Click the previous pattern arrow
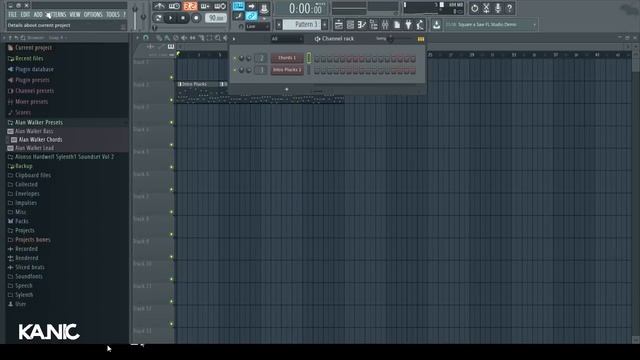Screen dimensions: 640x360 tap(279, 25)
